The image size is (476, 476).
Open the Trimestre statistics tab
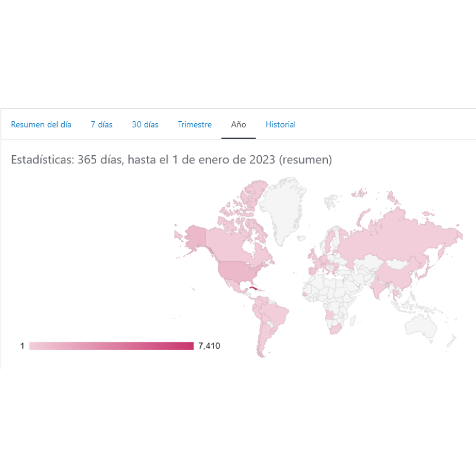pos(195,124)
